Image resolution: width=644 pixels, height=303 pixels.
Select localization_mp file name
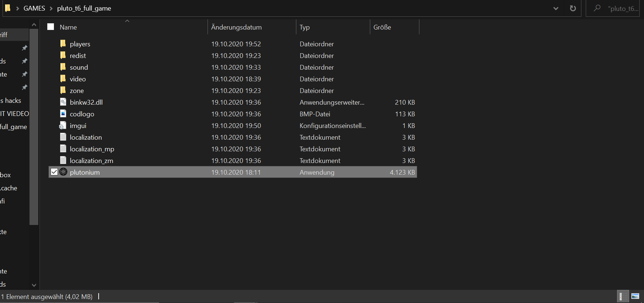(x=92, y=149)
